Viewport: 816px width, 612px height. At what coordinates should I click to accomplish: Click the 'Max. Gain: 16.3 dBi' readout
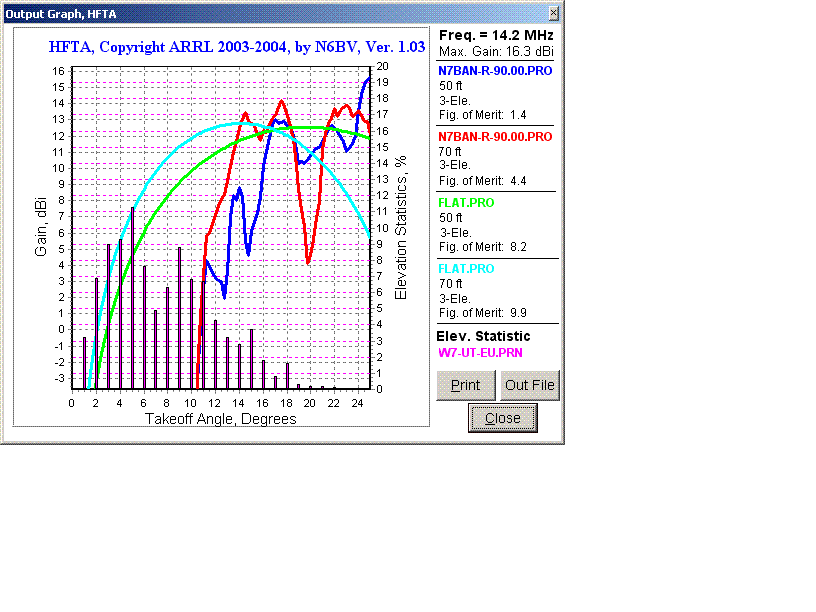[496, 51]
